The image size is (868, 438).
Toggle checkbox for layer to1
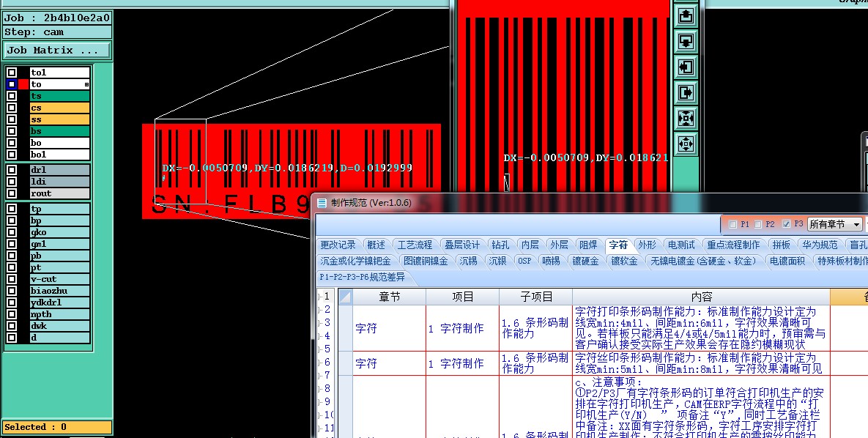[12, 73]
